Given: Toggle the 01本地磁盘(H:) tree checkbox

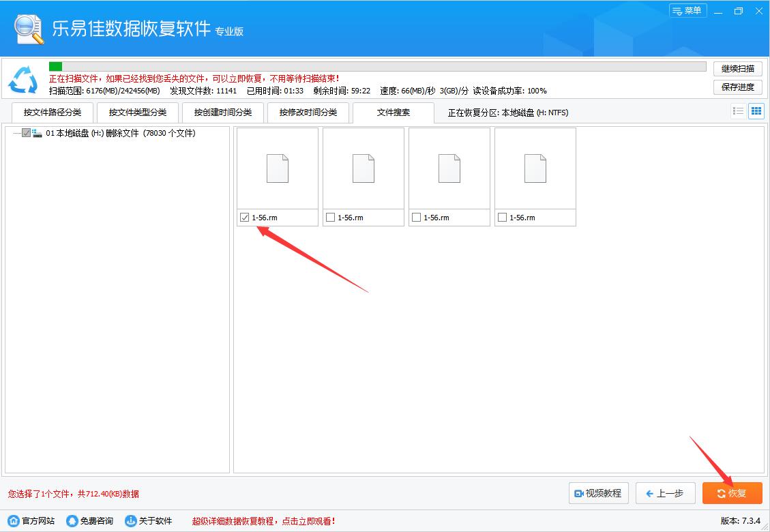Looking at the screenshot, I should tap(25, 133).
